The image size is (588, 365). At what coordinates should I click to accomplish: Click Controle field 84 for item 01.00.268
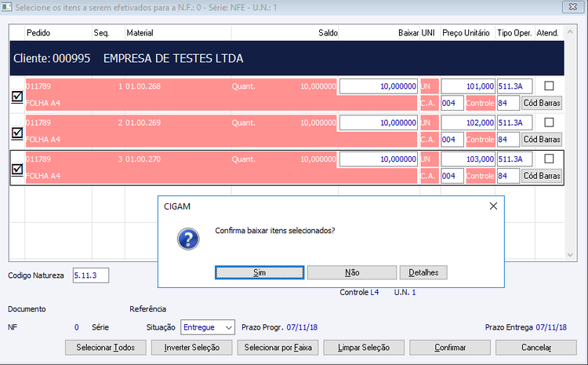point(508,103)
